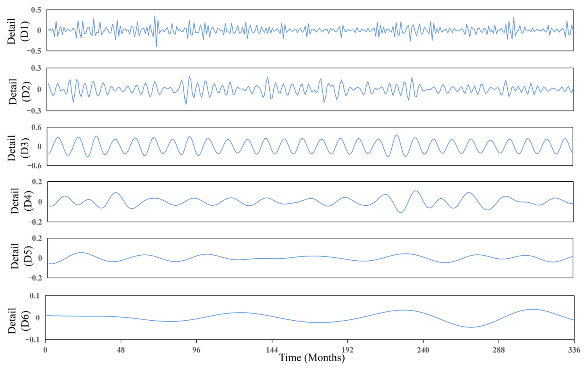Click the lowest negative spike in D1 plot
Viewport: 588px width, 369px height.
156,46
